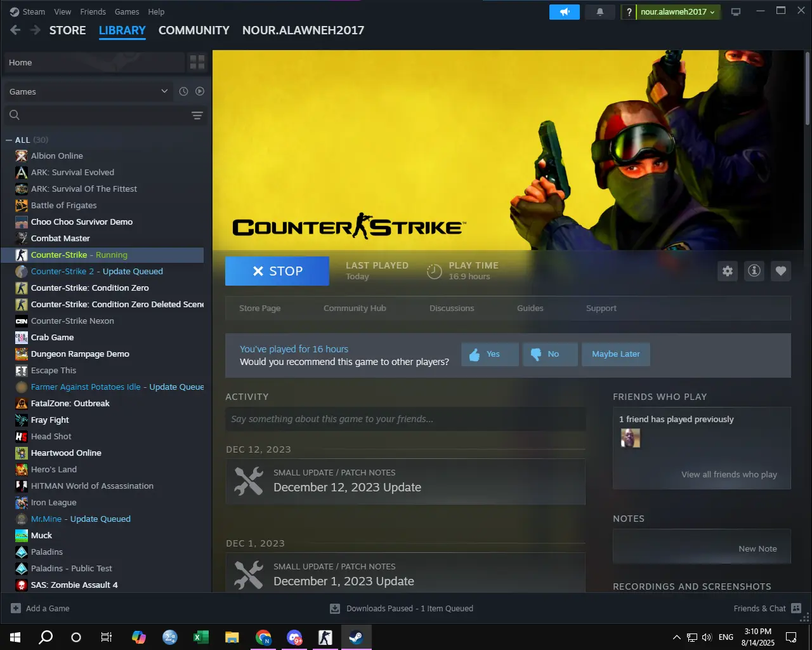The image size is (812, 650).
Task: Click the game info icon
Action: tap(754, 271)
